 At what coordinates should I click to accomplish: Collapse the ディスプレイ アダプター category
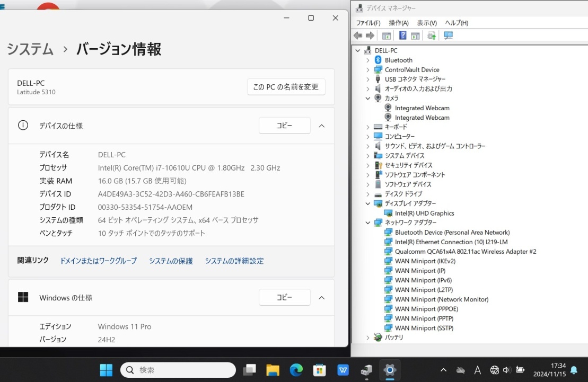click(368, 203)
